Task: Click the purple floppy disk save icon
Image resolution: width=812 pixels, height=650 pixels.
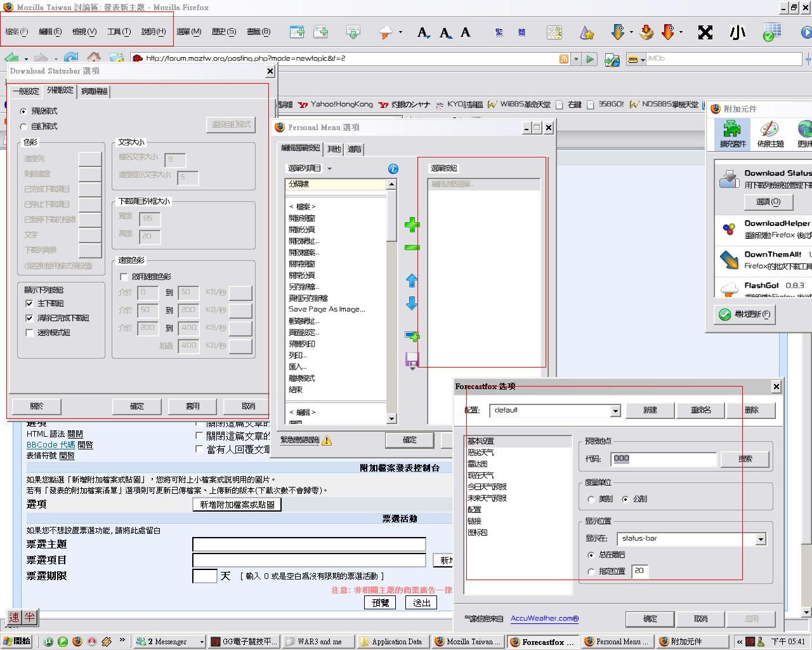Action: pyautogui.click(x=412, y=360)
